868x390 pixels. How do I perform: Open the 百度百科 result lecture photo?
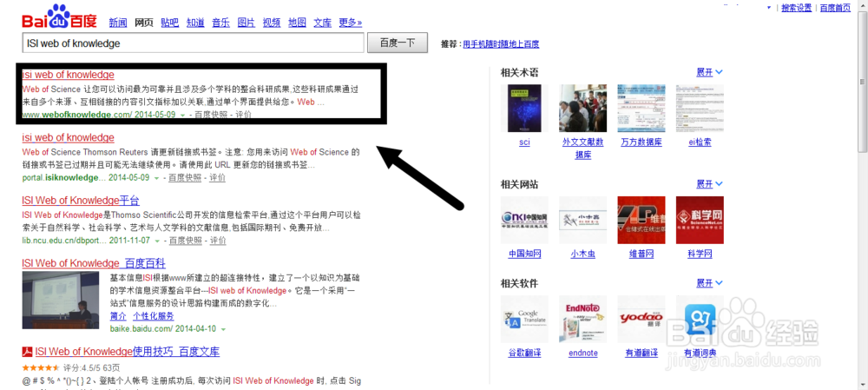[x=61, y=300]
